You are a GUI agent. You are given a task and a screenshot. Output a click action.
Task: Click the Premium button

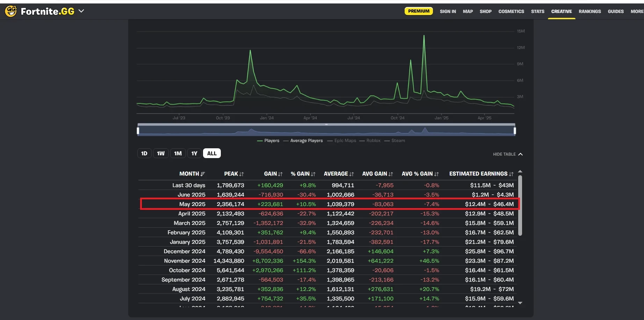coord(419,11)
